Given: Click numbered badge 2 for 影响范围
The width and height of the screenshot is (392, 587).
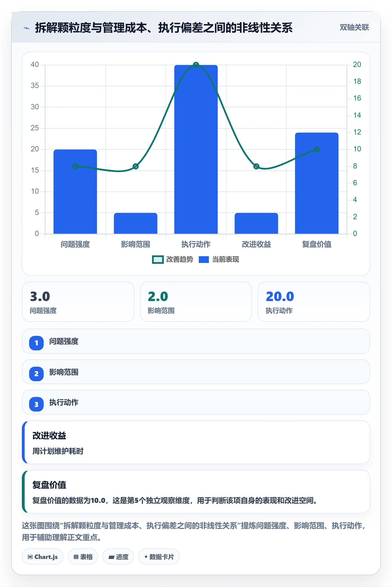Looking at the screenshot, I should tap(36, 374).
